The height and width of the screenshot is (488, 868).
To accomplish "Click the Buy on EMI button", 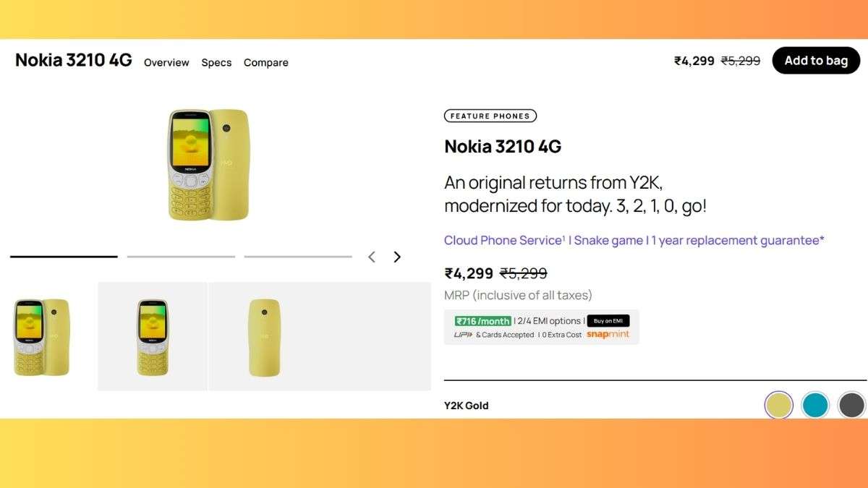I will (608, 321).
